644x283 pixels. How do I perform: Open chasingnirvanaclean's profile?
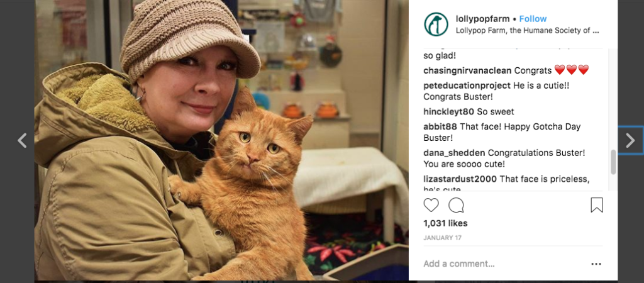(x=467, y=70)
